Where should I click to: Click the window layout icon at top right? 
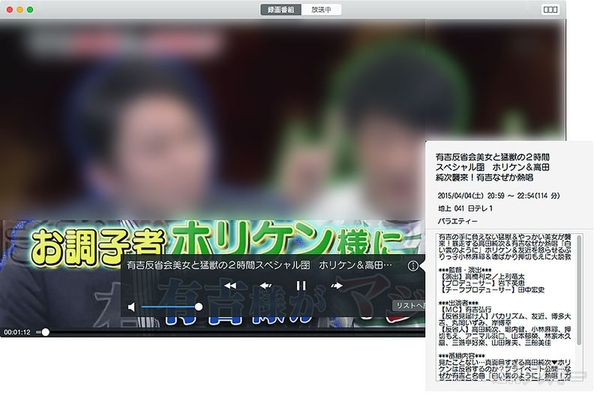coord(550,10)
